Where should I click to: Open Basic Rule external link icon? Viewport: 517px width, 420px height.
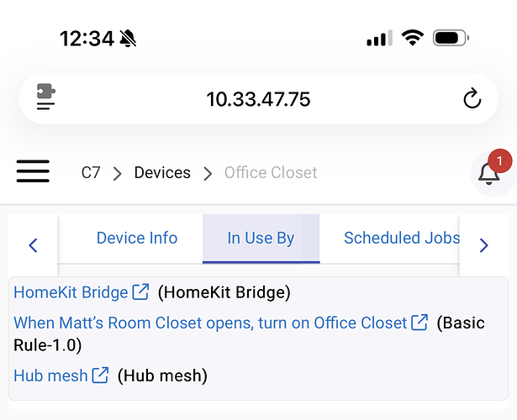[419, 323]
